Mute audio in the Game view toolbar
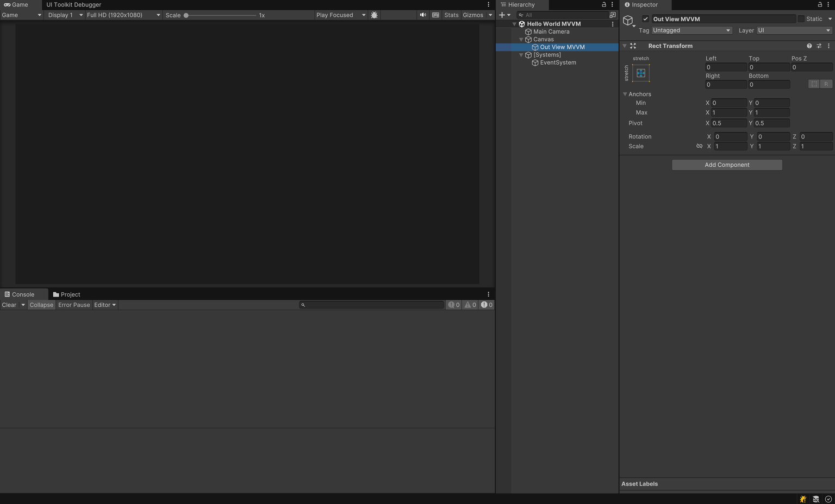The height and width of the screenshot is (504, 835). (x=423, y=15)
